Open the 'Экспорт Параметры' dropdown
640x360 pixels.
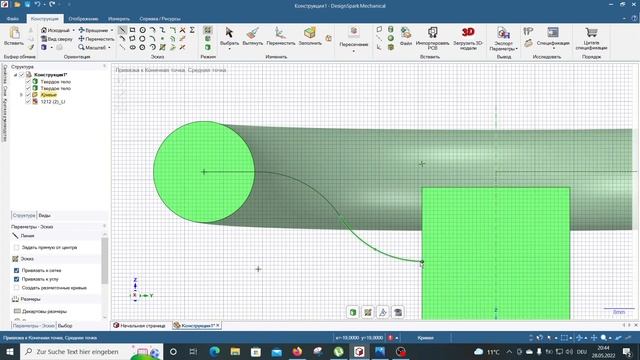click(517, 49)
